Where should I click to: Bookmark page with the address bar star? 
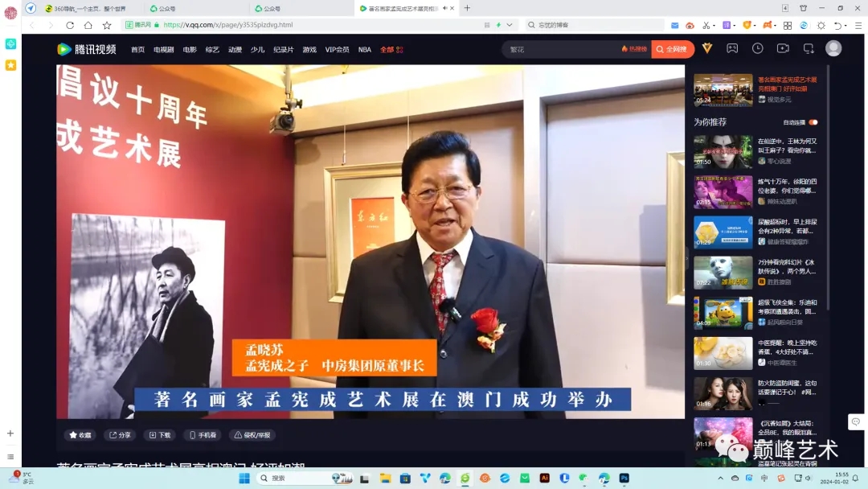107,25
